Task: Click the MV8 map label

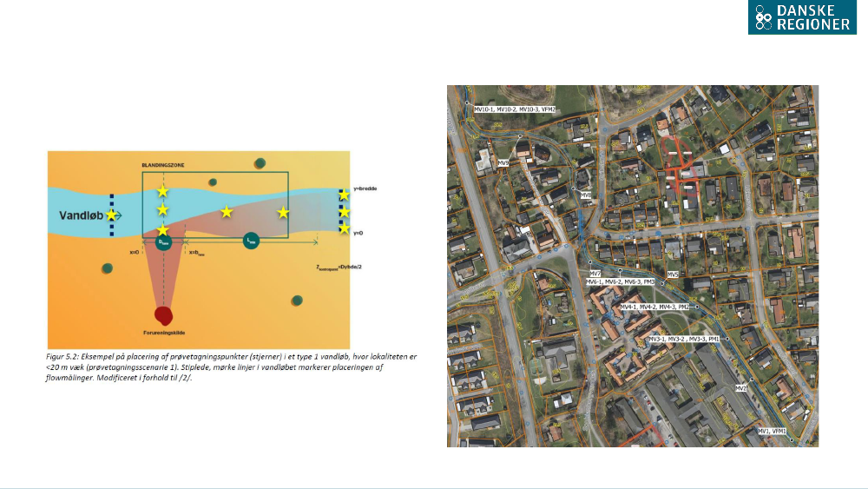Action: 586,195
